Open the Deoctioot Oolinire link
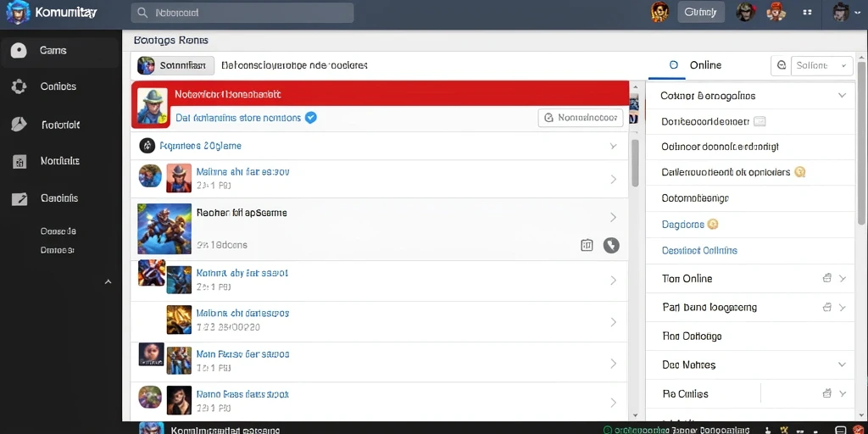 [699, 250]
